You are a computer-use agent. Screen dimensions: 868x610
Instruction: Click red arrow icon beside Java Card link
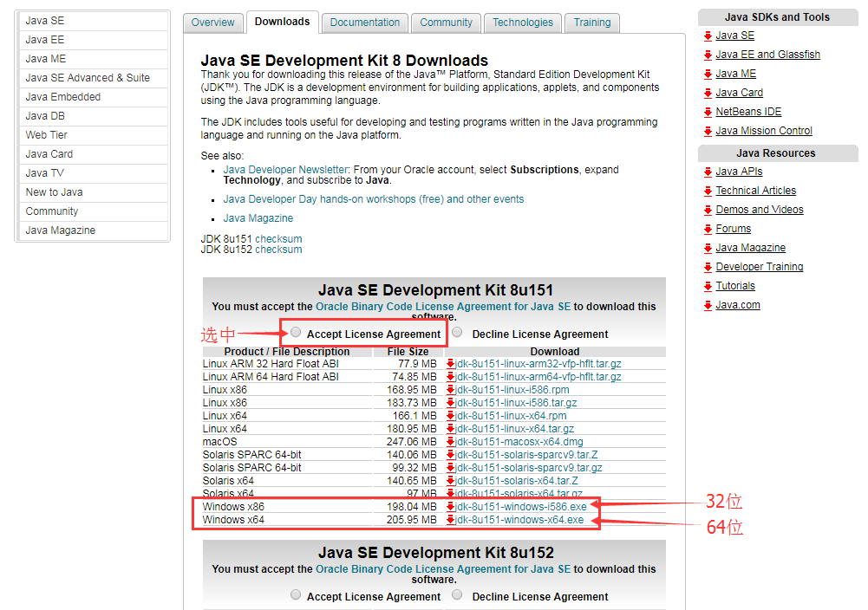(x=708, y=93)
